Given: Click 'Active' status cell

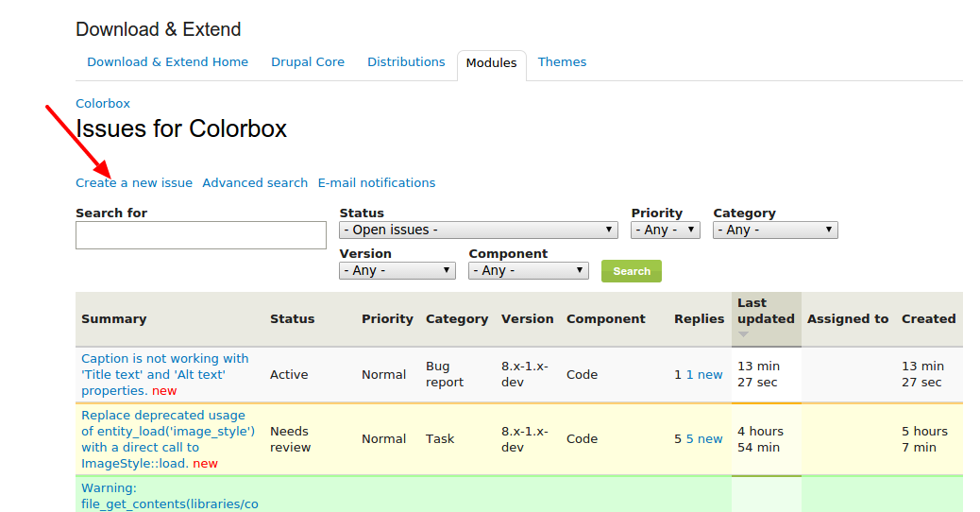Looking at the screenshot, I should [289, 374].
